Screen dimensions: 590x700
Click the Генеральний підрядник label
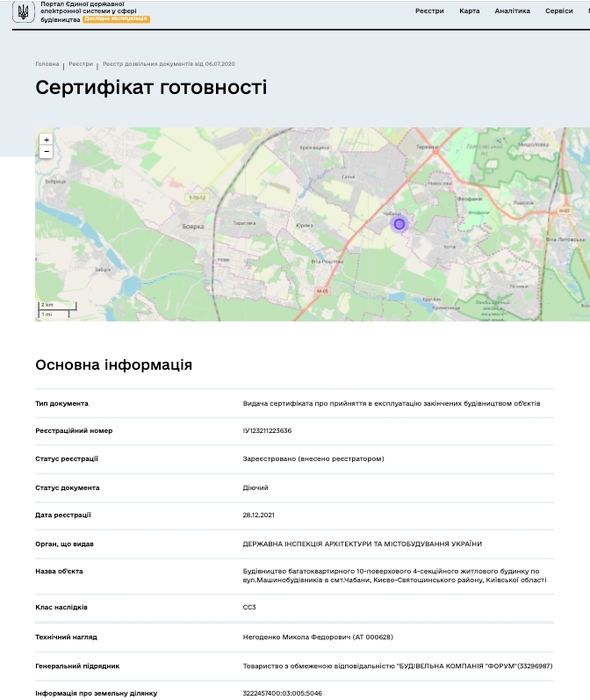[77, 666]
